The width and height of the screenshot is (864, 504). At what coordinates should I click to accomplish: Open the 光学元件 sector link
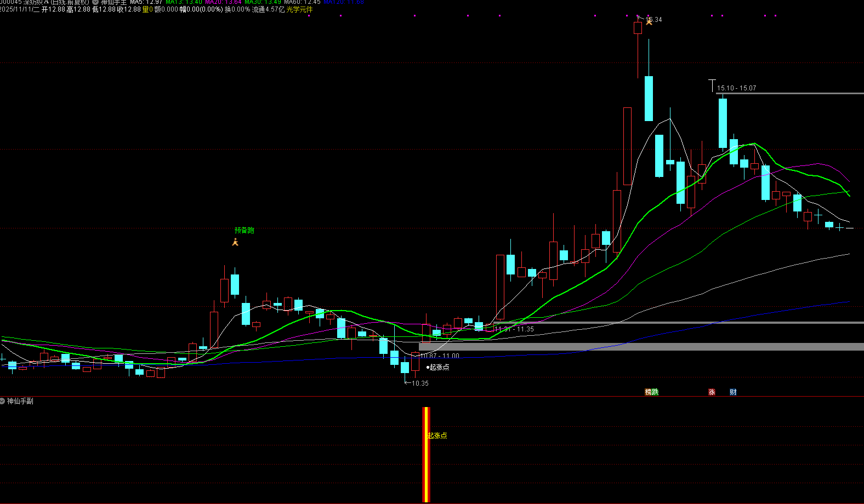[x=299, y=9]
